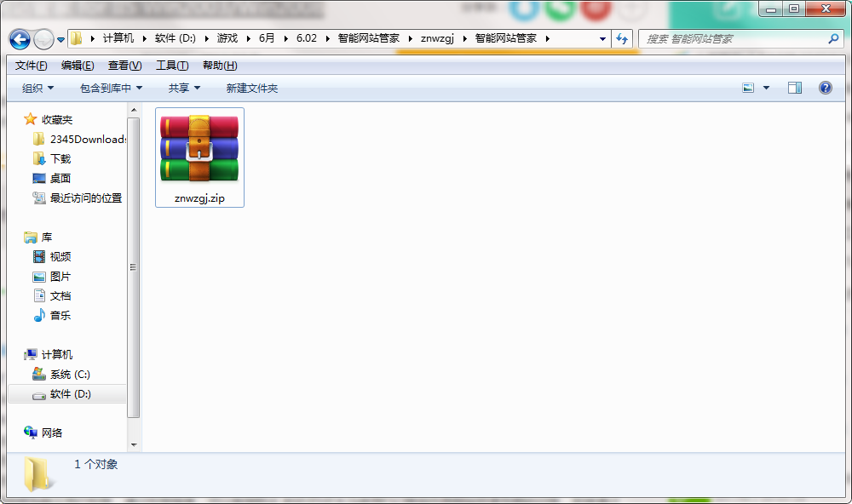Select 软件 (D:) in the address path
The height and width of the screenshot is (504, 852).
point(175,38)
